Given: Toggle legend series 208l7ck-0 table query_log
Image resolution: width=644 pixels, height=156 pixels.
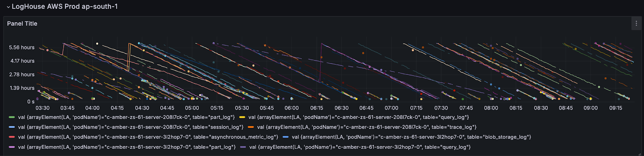Looking at the screenshot, I should pyautogui.click(x=359, y=117).
